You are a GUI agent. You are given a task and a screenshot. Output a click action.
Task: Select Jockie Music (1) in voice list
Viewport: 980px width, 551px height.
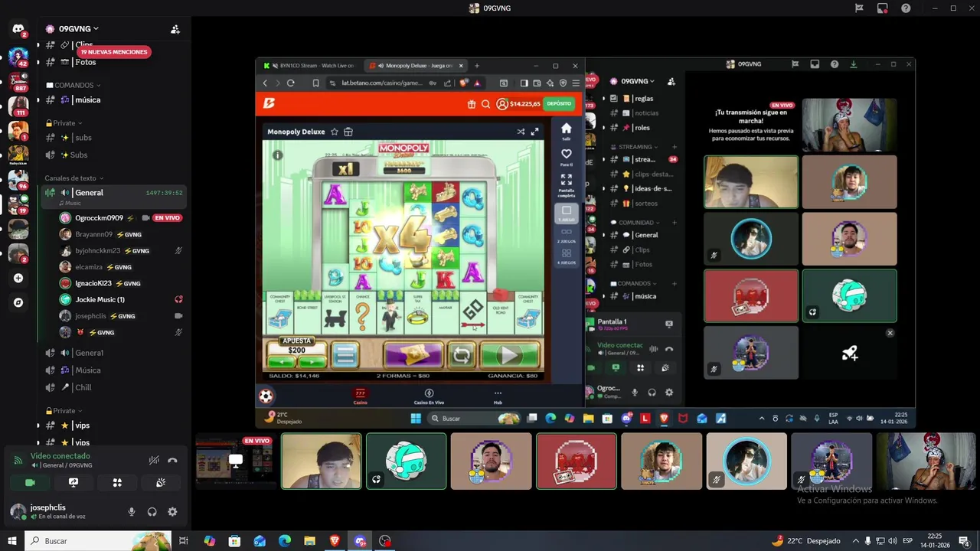[100, 299]
